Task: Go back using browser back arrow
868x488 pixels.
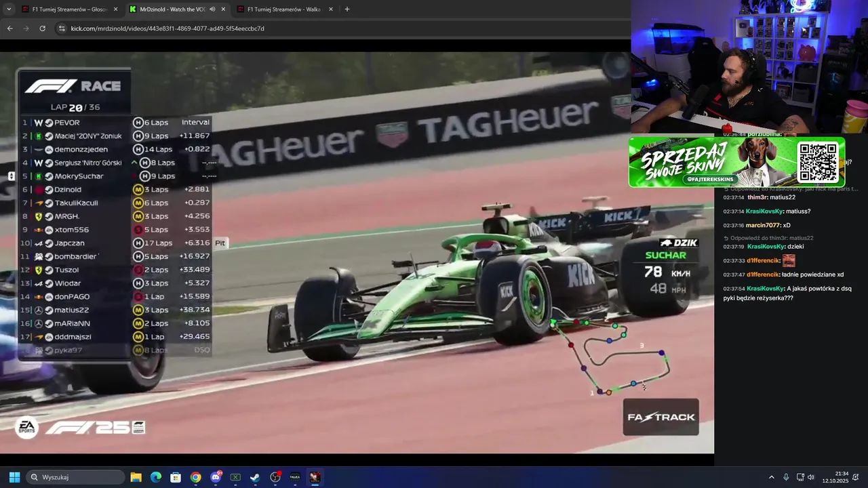Action: 10,28
